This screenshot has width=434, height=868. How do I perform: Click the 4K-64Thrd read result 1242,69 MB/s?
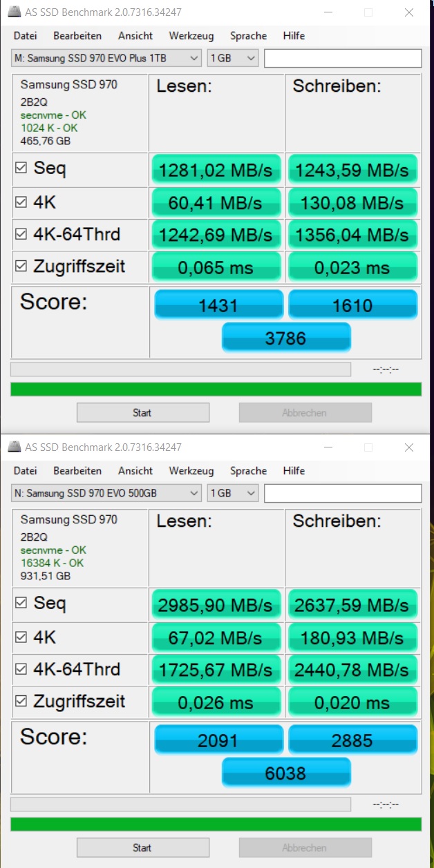(216, 235)
